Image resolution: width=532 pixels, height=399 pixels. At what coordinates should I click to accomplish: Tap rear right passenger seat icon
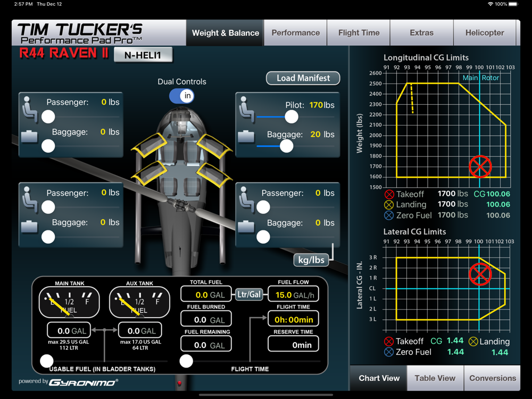pyautogui.click(x=247, y=200)
